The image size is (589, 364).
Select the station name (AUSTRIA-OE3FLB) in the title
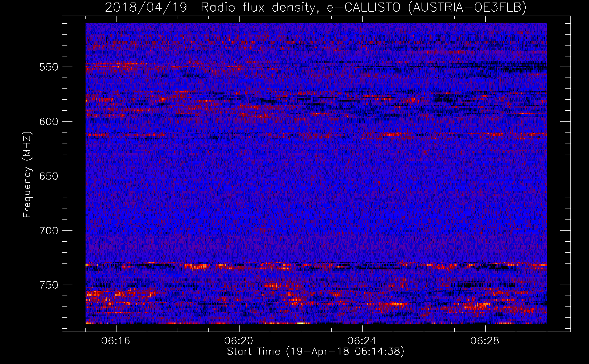click(x=467, y=7)
